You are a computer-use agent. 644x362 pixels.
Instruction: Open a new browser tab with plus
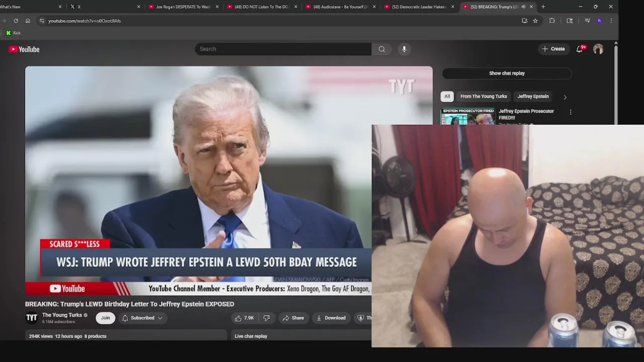(x=543, y=7)
